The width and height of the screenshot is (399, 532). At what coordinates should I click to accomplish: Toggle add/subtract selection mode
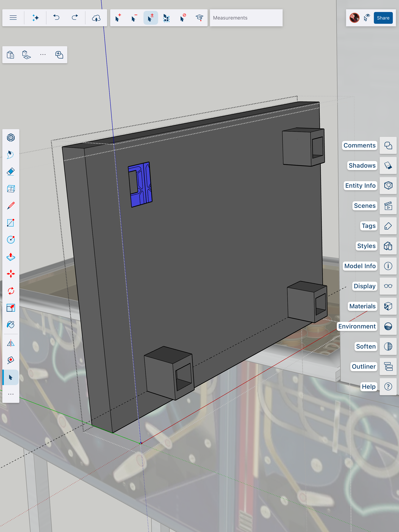click(x=150, y=18)
